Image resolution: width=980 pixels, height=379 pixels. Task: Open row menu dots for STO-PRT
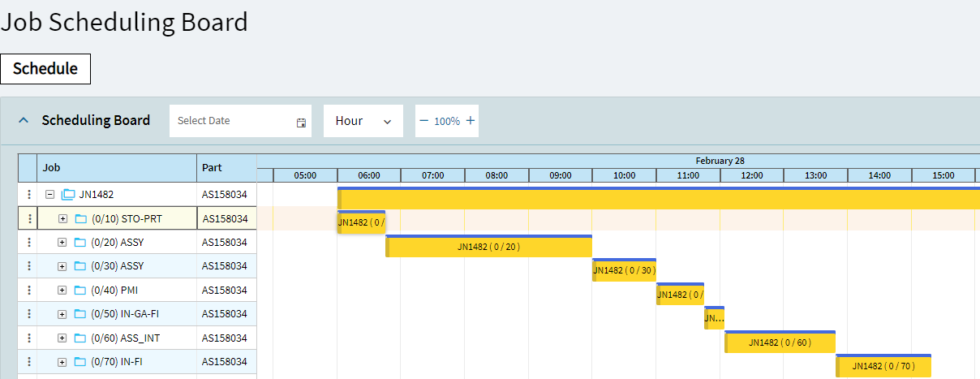pos(29,218)
